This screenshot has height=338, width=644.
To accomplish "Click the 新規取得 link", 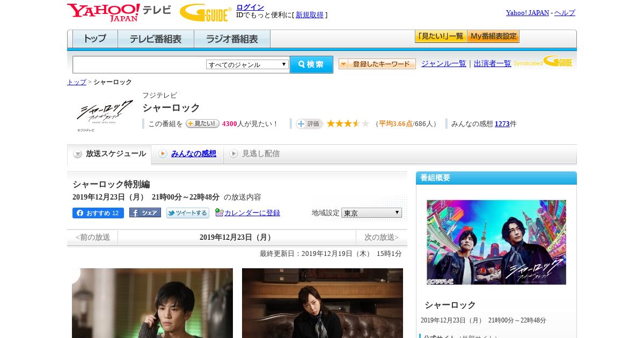I will tap(310, 15).
